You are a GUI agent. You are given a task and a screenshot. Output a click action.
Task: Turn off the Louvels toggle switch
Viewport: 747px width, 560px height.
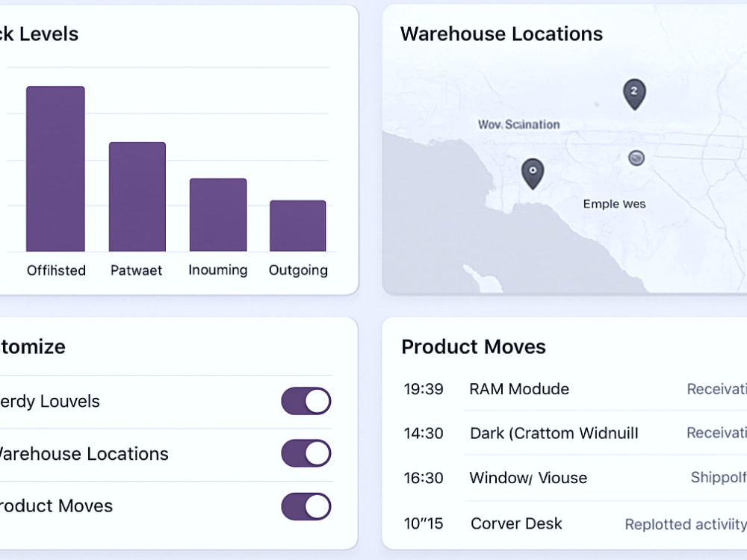pos(306,401)
